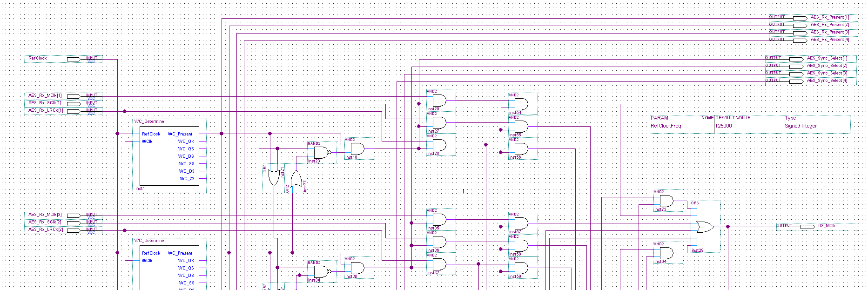The width and height of the screenshot is (868, 290).
Task: Select the AES_Rx_LRCk[2] input pin
Action: coord(63,230)
